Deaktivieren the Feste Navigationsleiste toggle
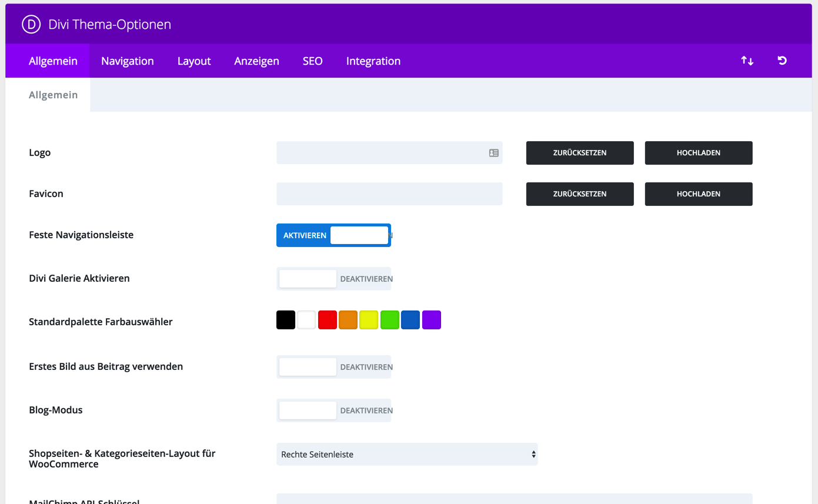 [x=333, y=235]
